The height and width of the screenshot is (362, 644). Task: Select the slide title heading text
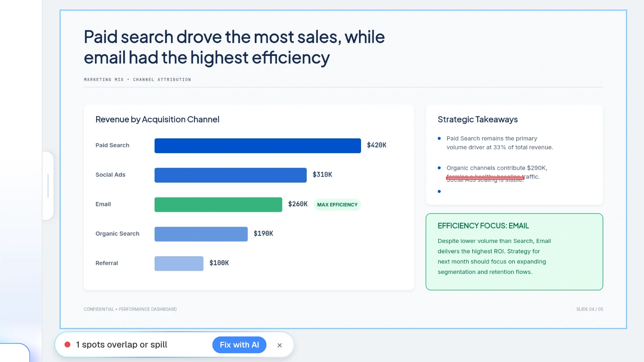coord(234,47)
